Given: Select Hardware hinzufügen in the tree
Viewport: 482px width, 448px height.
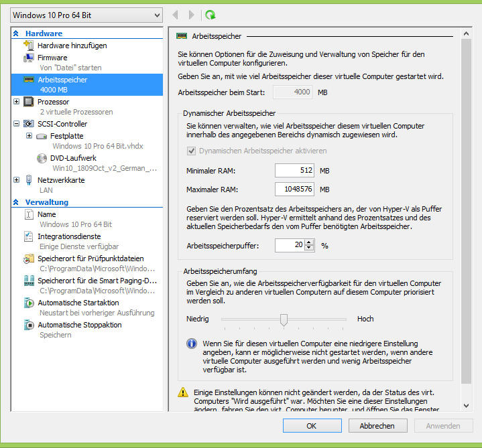Looking at the screenshot, I should pos(72,46).
